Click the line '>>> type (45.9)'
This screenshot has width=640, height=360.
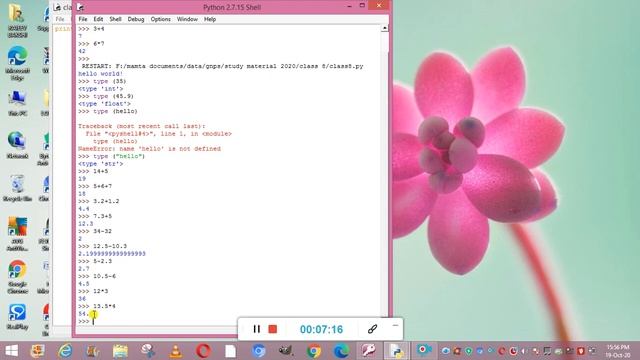(x=106, y=96)
